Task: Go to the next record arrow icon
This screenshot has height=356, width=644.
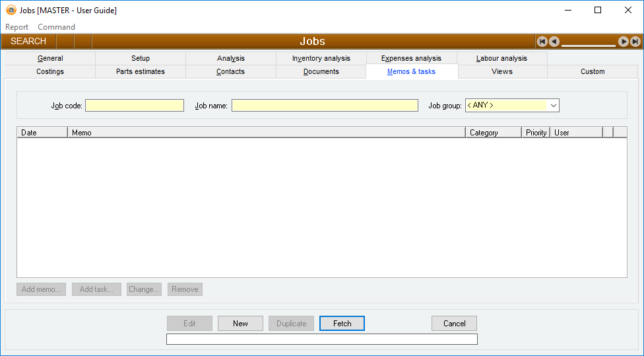Action: point(624,42)
